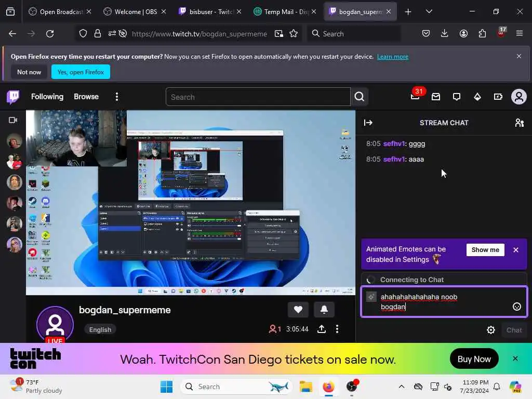This screenshot has height=399, width=532.
Task: Click the shield tracking protection icon
Action: 83,34
